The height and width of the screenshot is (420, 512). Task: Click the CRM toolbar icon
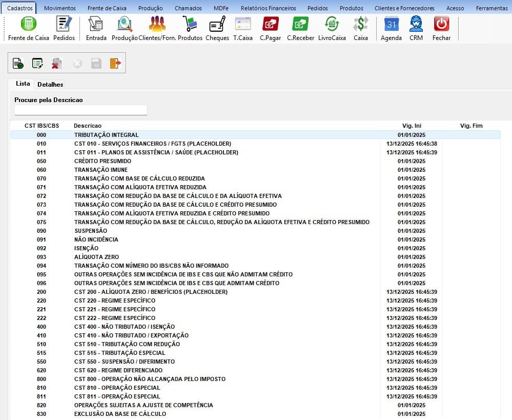pyautogui.click(x=416, y=24)
